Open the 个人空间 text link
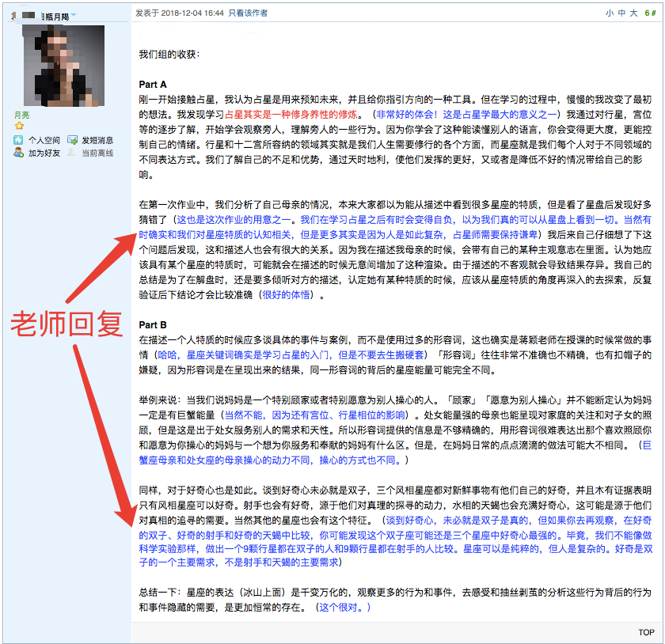Screen dimensions: 665x644 (x=44, y=140)
